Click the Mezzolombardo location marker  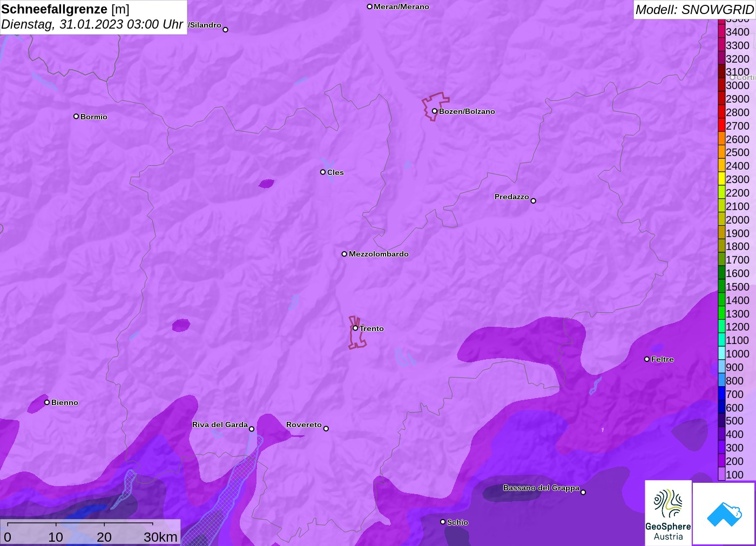click(345, 254)
